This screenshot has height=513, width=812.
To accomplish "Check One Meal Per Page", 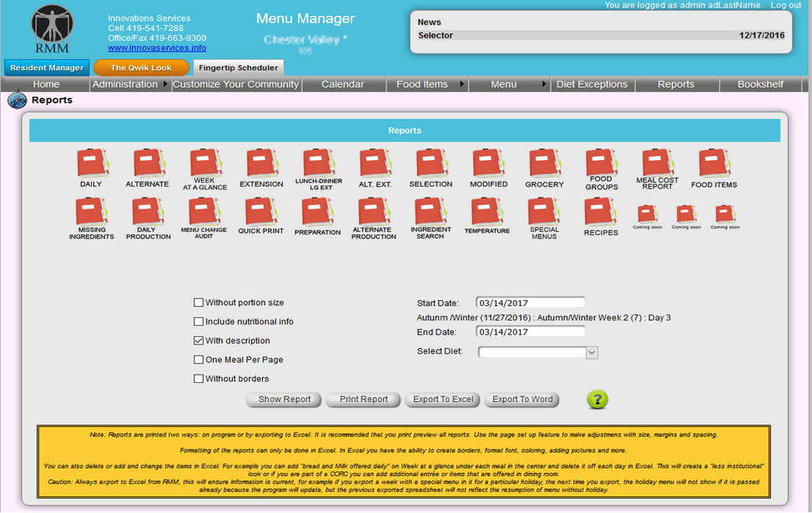I will [198, 359].
